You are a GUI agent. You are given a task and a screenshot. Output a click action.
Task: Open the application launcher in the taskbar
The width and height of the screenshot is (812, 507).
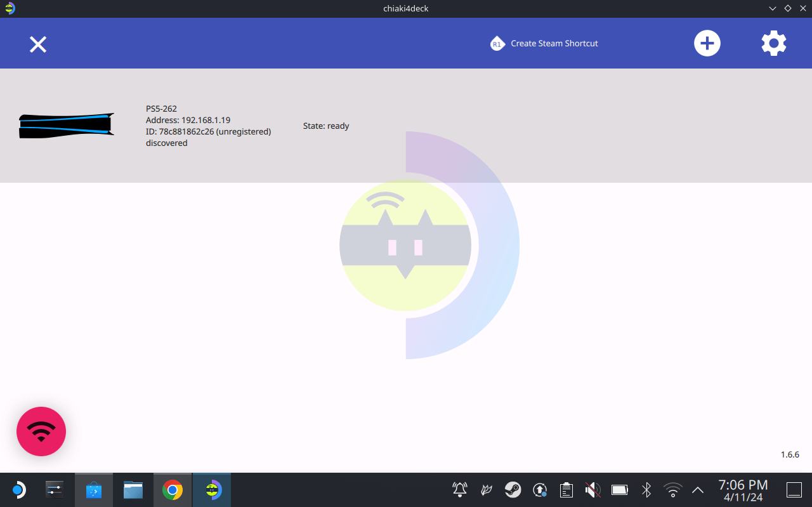coord(18,490)
